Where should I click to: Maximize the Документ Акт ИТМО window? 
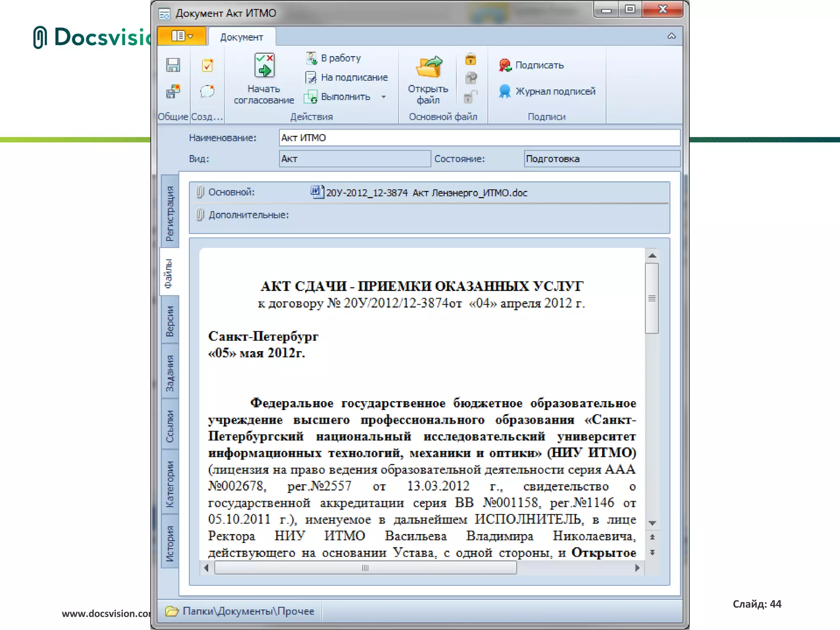point(630,9)
